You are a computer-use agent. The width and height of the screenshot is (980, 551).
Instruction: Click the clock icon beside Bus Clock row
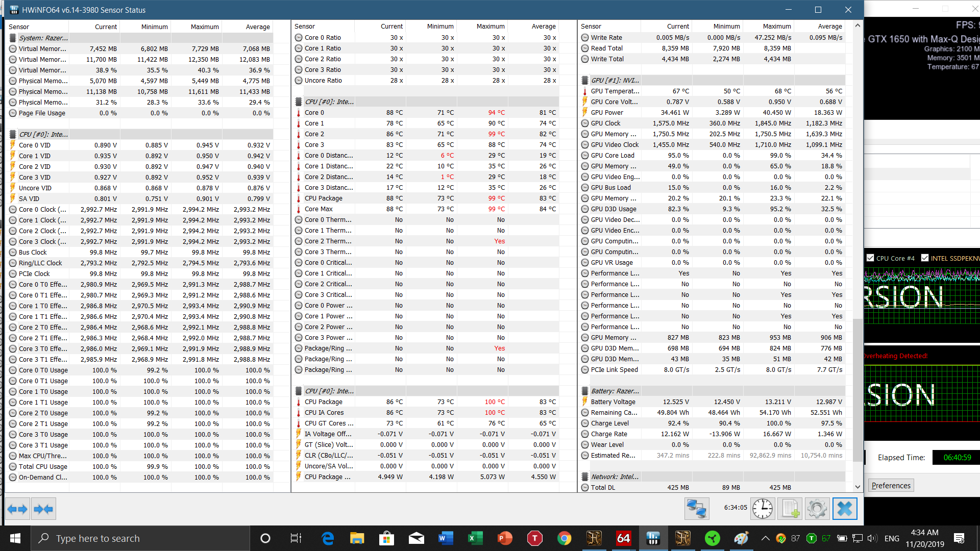[13, 252]
